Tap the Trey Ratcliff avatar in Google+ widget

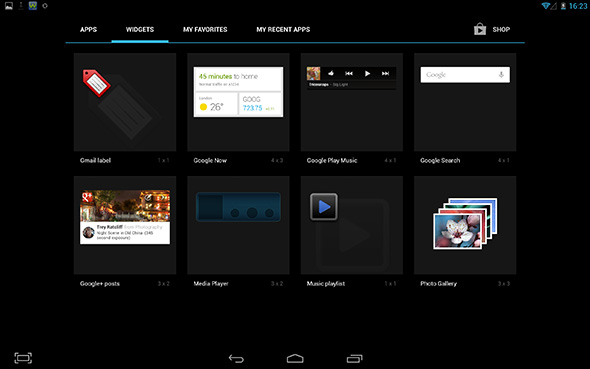(x=88, y=232)
